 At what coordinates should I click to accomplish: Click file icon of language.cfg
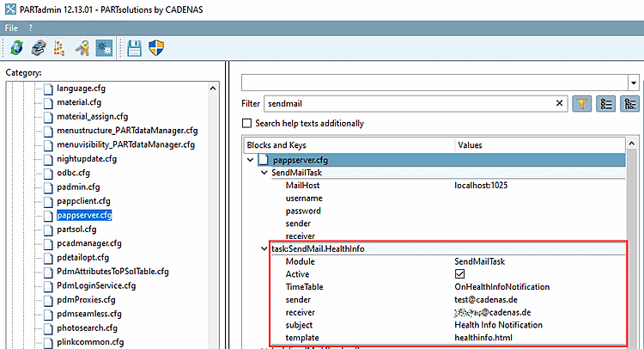(x=48, y=89)
